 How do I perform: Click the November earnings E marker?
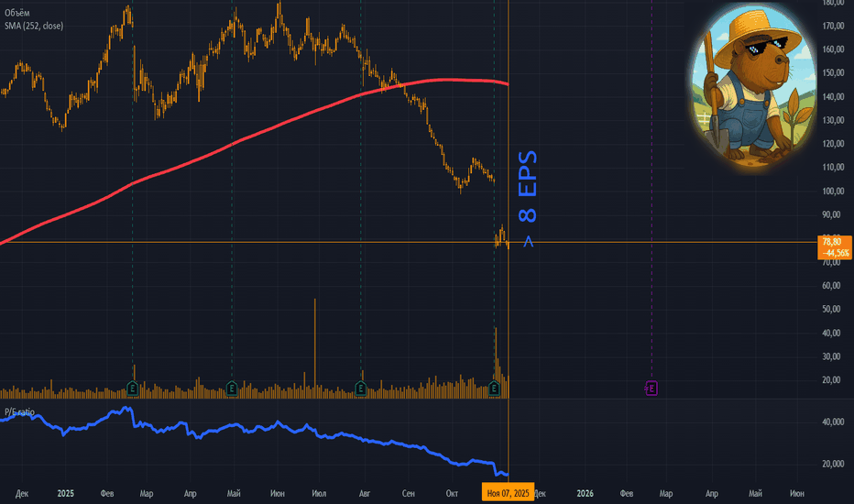(496, 389)
